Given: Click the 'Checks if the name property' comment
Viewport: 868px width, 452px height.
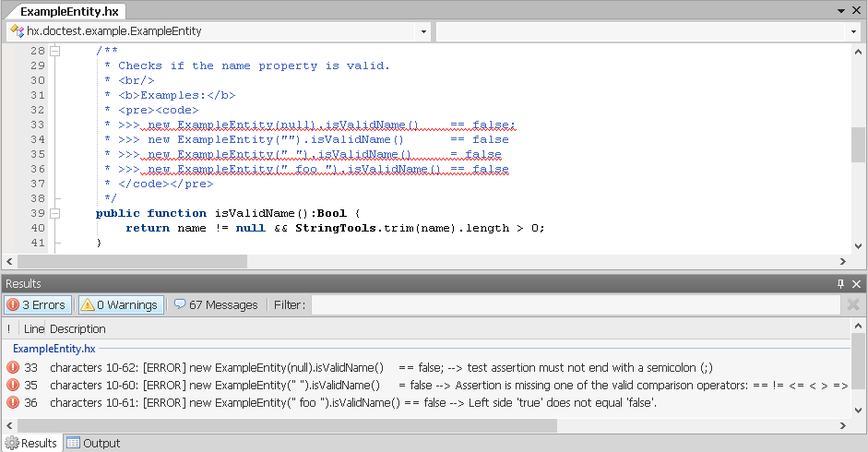Looking at the screenshot, I should pyautogui.click(x=254, y=65).
